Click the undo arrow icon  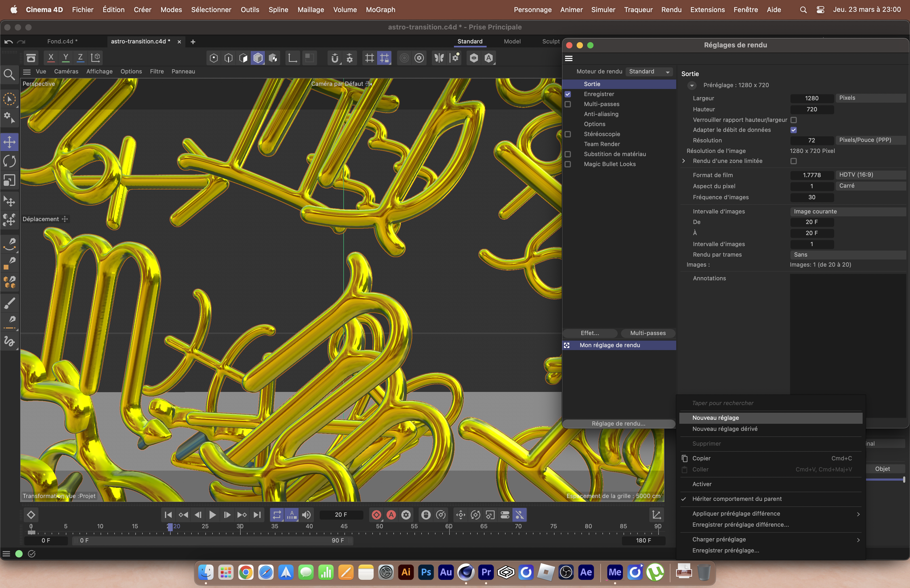(8, 42)
